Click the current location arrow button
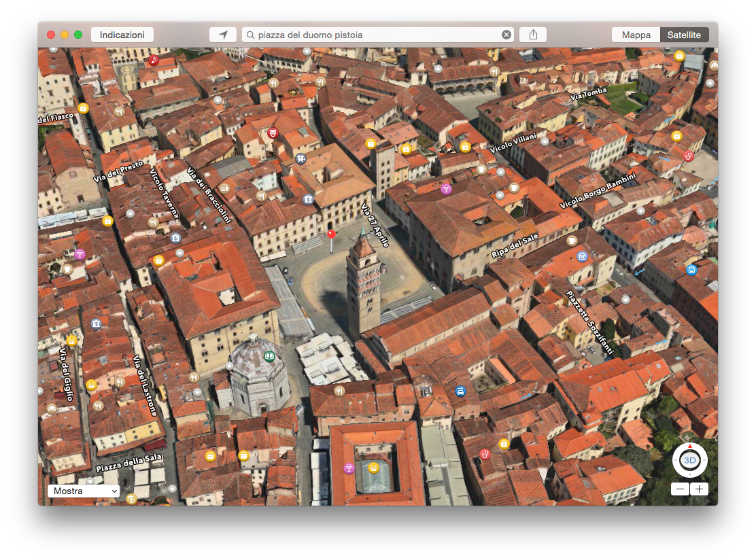The width and height of the screenshot is (756, 560). (x=223, y=35)
